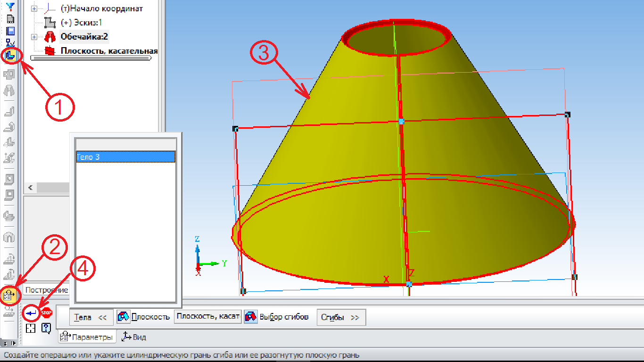Screen dimensions: 644x362
Task: Click the Плоскость, касат field
Action: coord(207,317)
